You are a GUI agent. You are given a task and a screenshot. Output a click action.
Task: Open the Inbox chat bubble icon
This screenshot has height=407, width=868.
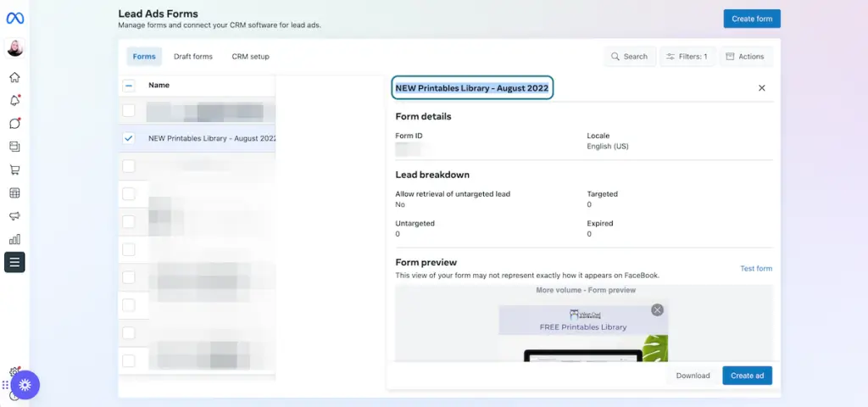click(15, 124)
